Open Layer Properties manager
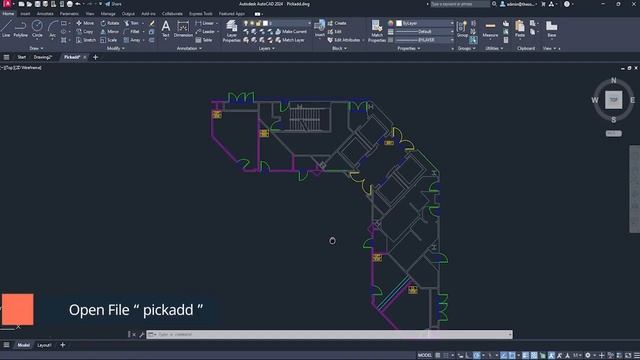Screen dimensions: 640x360 231,31
